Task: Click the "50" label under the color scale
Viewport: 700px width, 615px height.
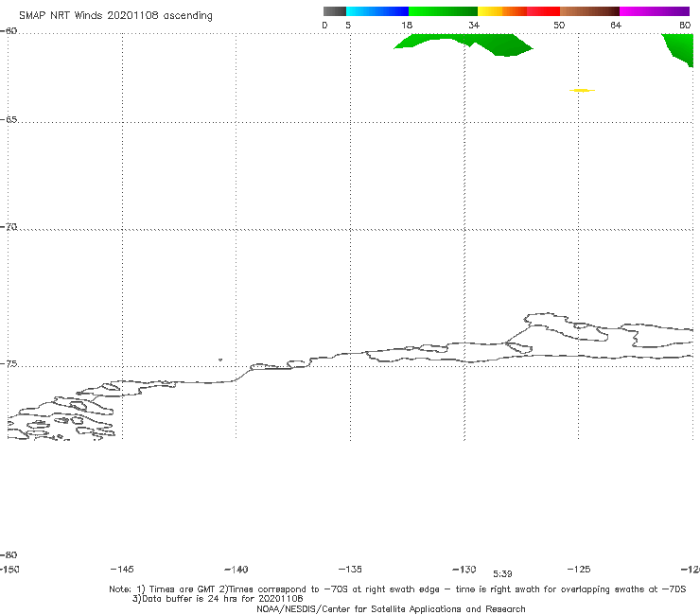Action: (559, 26)
